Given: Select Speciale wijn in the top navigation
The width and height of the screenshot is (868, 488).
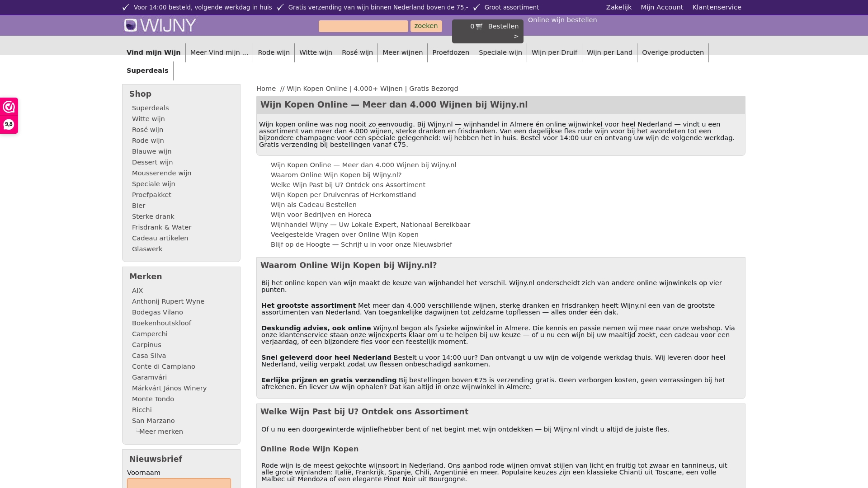Looking at the screenshot, I should tap(500, 52).
